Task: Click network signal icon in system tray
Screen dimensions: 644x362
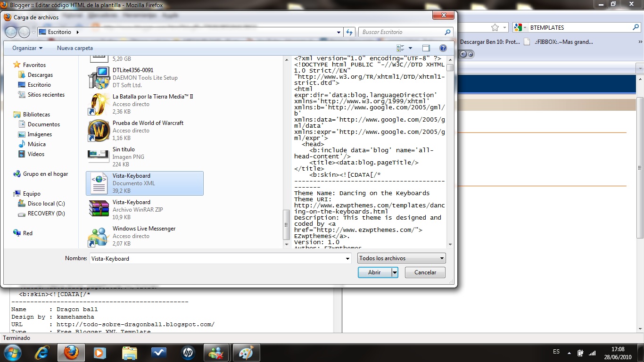Action: (x=592, y=353)
